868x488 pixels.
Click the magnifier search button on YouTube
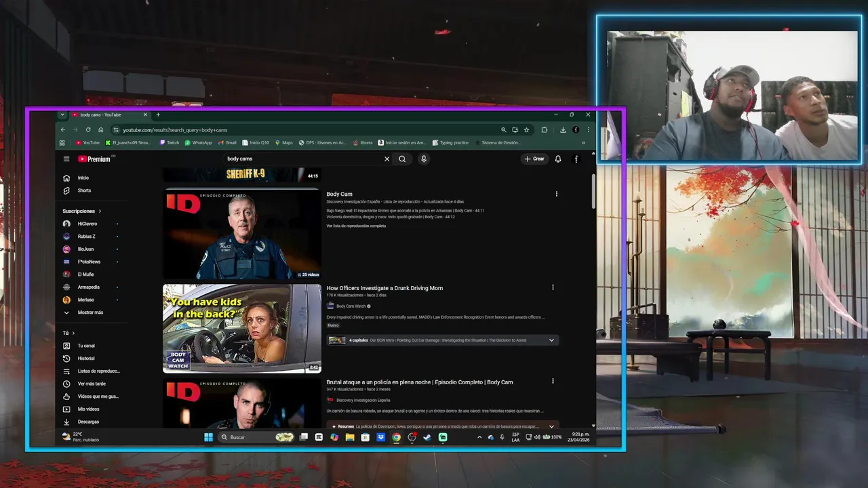(x=402, y=159)
